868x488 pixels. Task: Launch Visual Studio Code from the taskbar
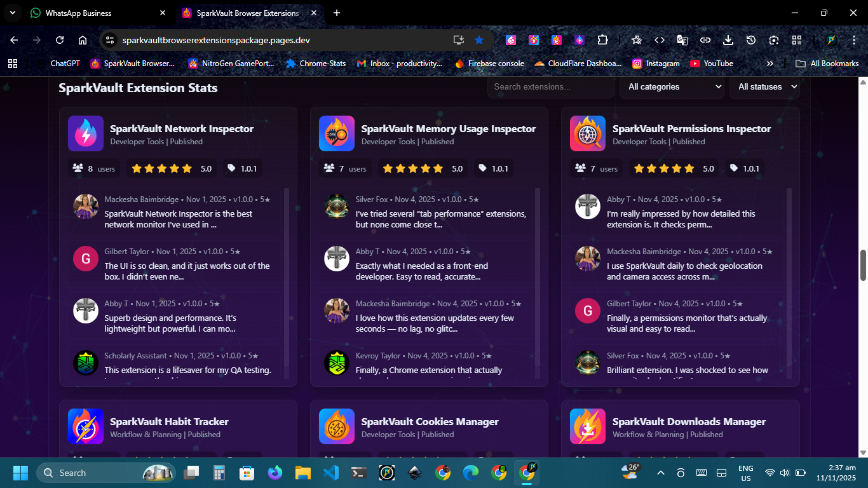pyautogui.click(x=330, y=473)
